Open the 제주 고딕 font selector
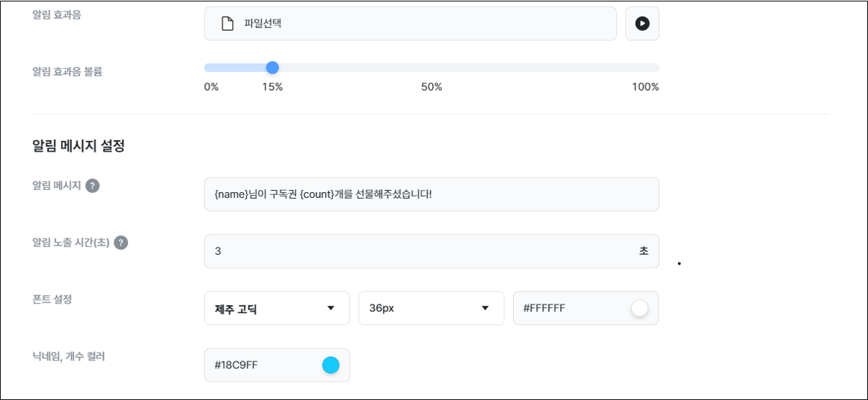Viewport: 868px width, 400px height. pos(277,308)
